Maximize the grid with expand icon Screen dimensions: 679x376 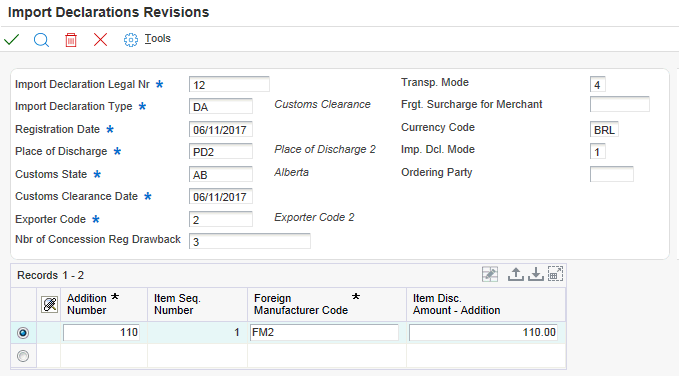(555, 274)
